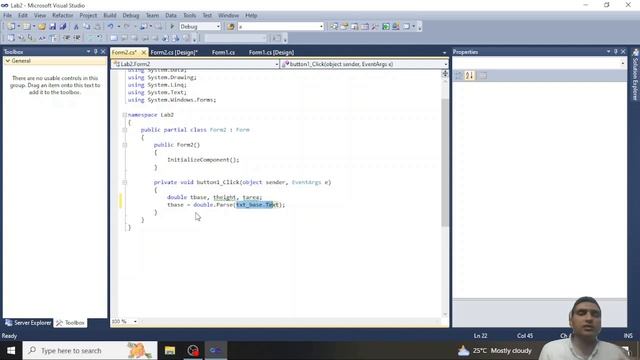This screenshot has width=640, height=360.
Task: Click the Save All icon
Action: click(x=63, y=27)
